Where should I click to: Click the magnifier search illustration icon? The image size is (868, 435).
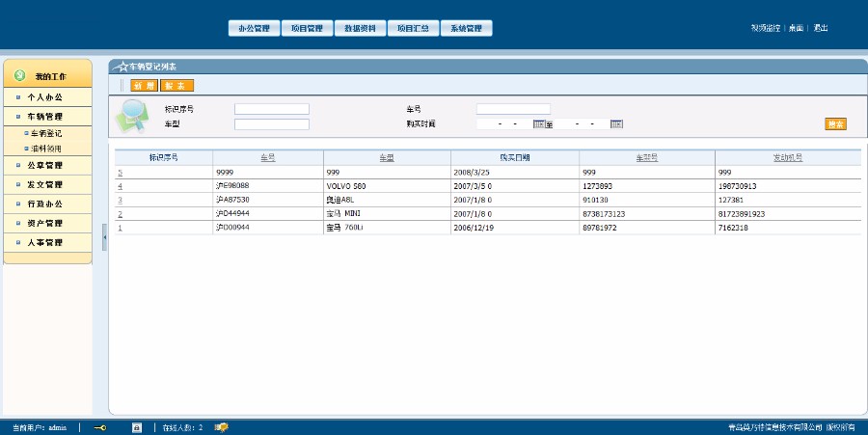[132, 116]
